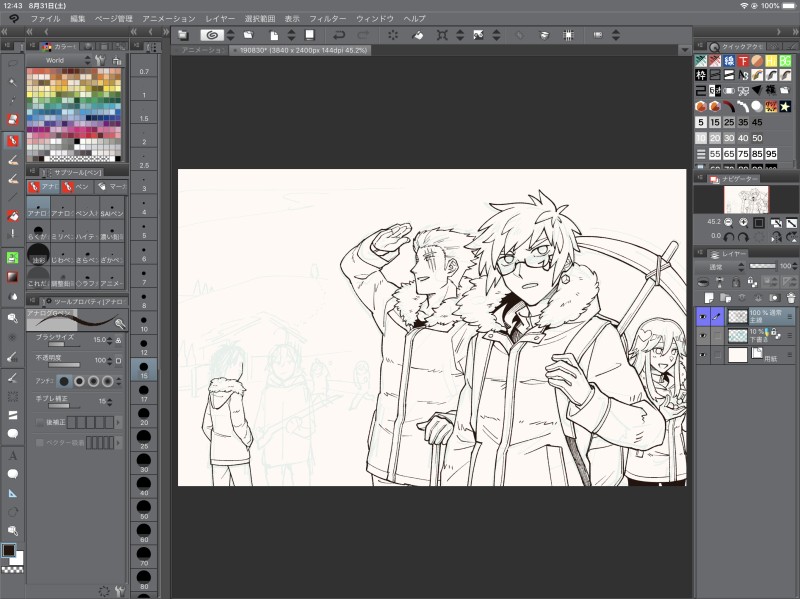Open レイヤー menu
The image size is (800, 599).
point(220,18)
